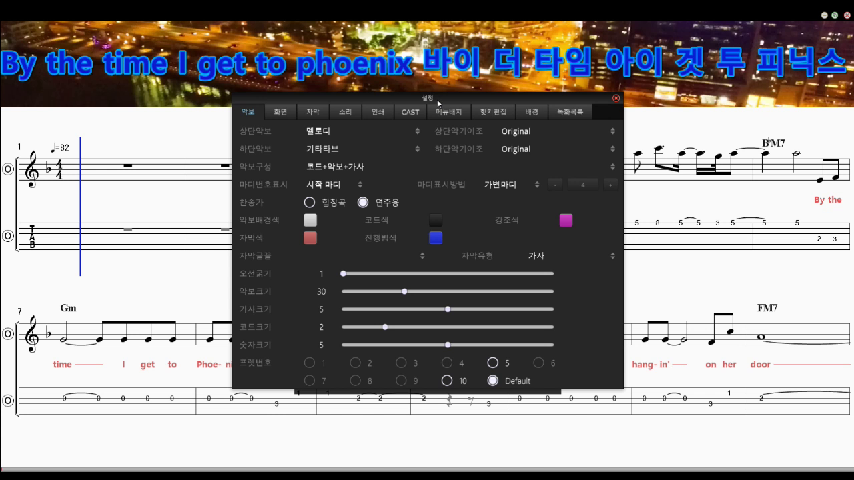This screenshot has height=480, width=854.
Task: Switch to the 화면 settings tab
Action: click(280, 112)
